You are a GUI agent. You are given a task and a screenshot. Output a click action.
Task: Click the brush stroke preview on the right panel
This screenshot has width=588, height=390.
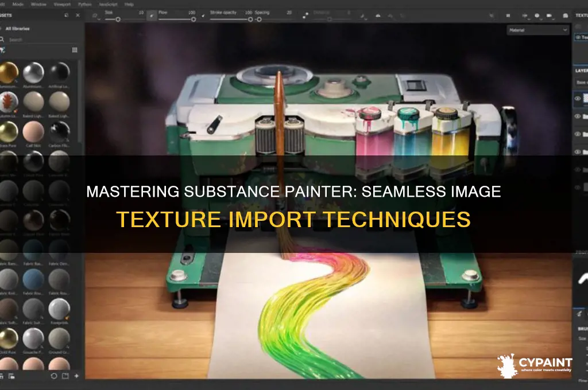582,279
